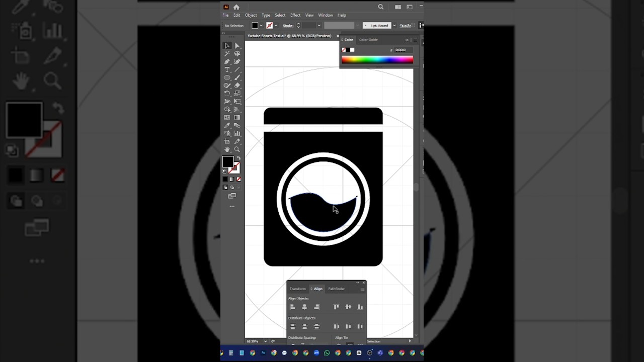The width and height of the screenshot is (644, 362).
Task: Select the Rotate tool
Action: coord(227,94)
